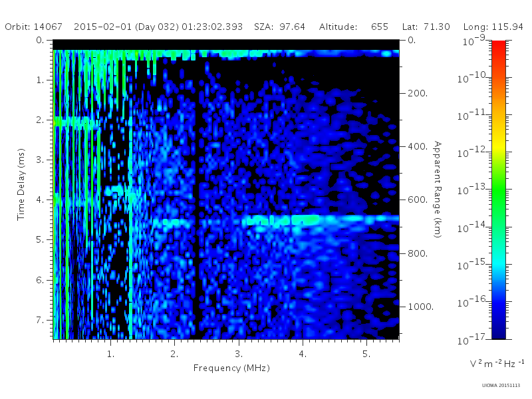Screen dimensions: 532x399
Task: Click the cyan band of the color bar
Action: [499, 263]
